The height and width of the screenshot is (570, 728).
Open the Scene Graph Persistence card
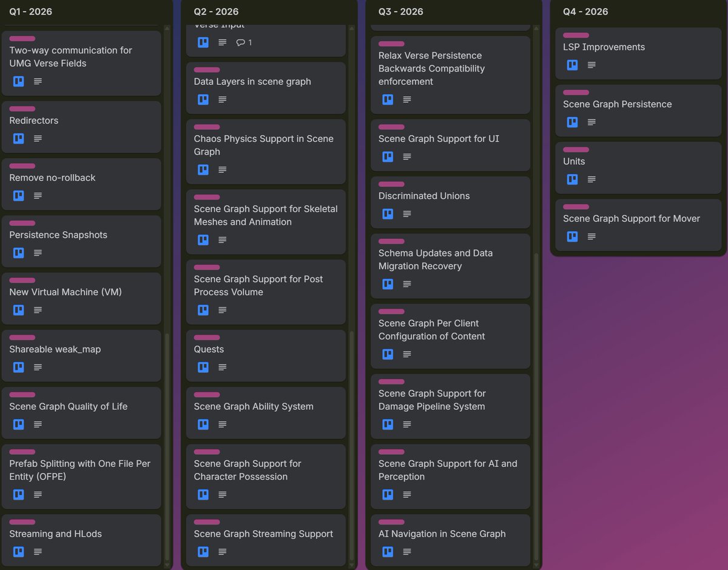(x=638, y=110)
